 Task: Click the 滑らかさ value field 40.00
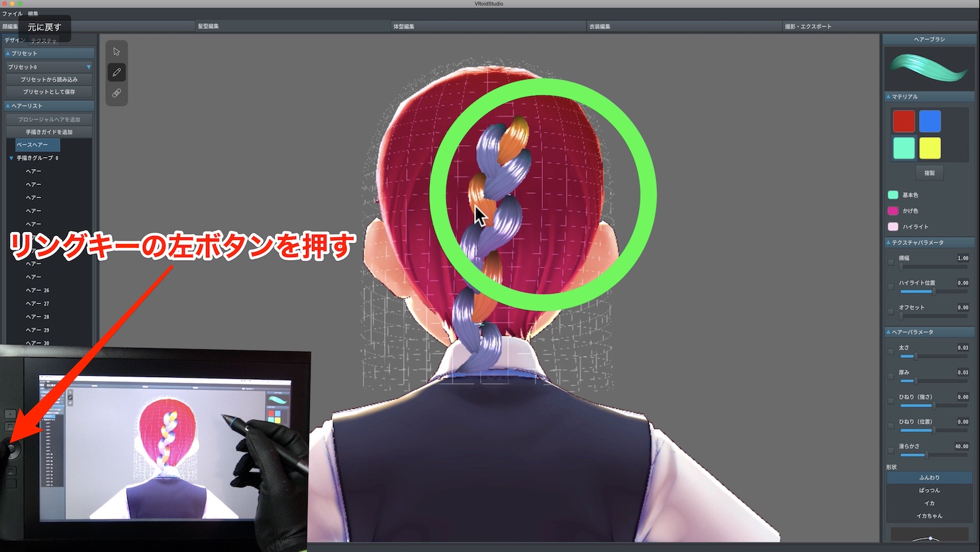click(961, 447)
